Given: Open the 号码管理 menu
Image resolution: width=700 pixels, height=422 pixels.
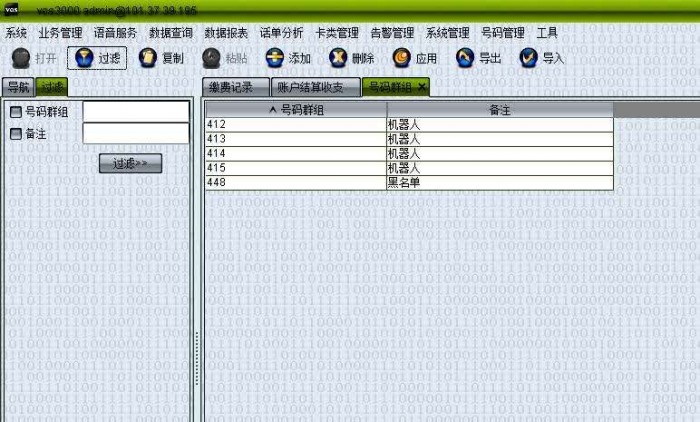Looking at the screenshot, I should tap(503, 33).
